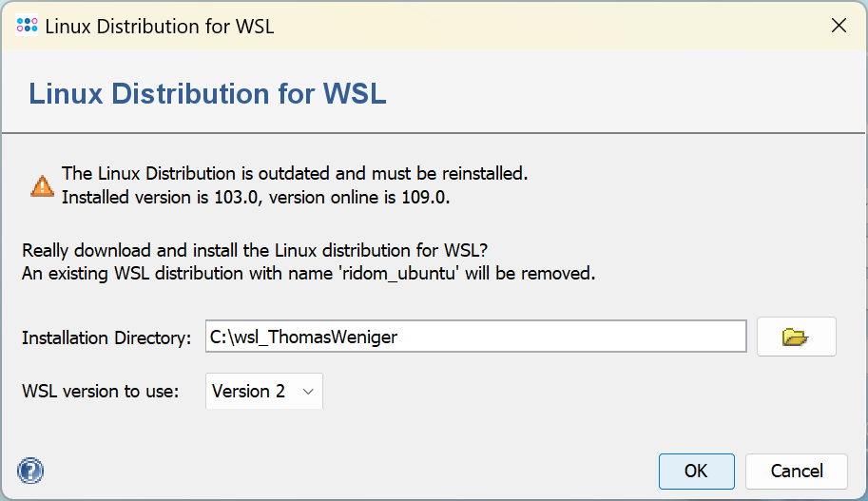Click the browse folder icon button

click(x=796, y=337)
